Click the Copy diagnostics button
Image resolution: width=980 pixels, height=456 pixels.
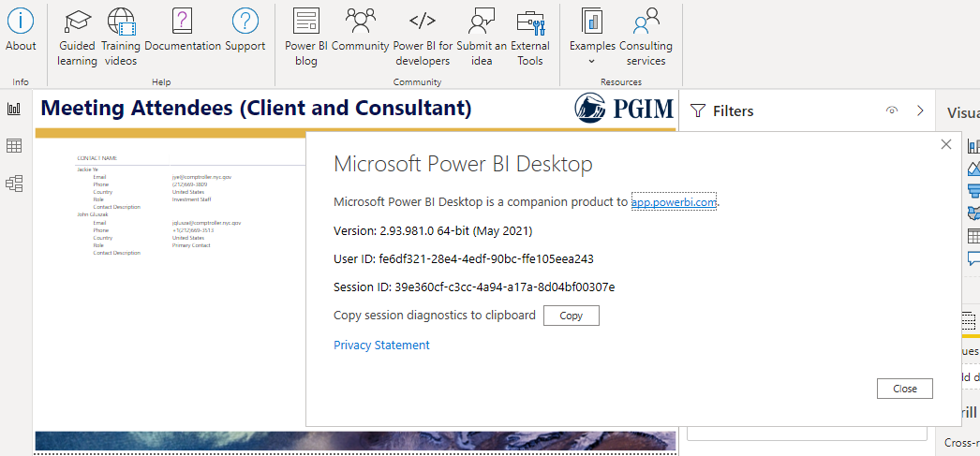point(572,316)
